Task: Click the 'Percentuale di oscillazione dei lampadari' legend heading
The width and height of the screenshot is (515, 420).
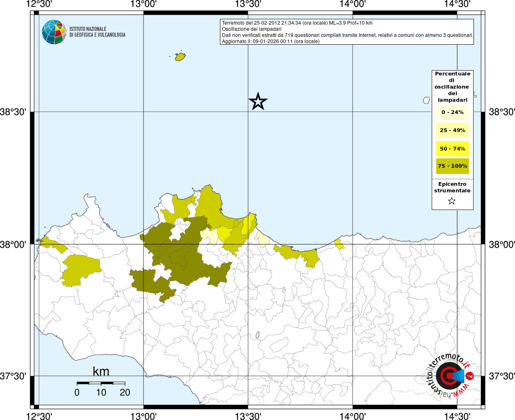Action: (452, 87)
